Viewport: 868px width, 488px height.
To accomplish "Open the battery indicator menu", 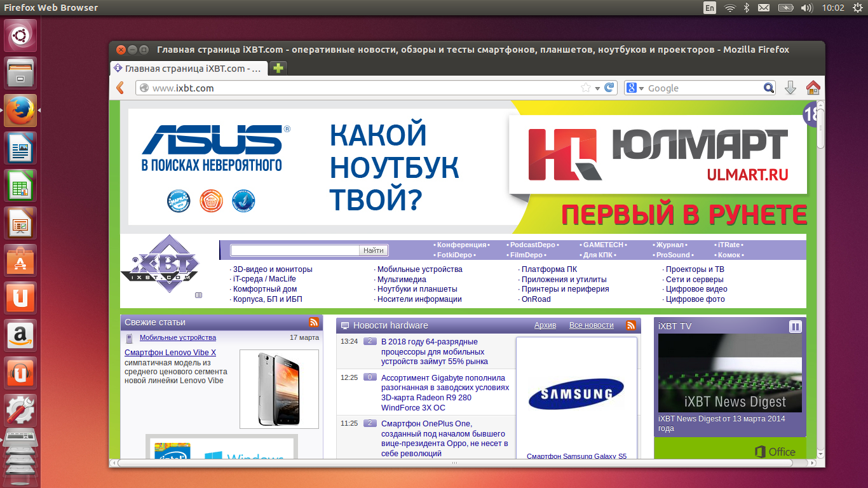I will point(786,8).
